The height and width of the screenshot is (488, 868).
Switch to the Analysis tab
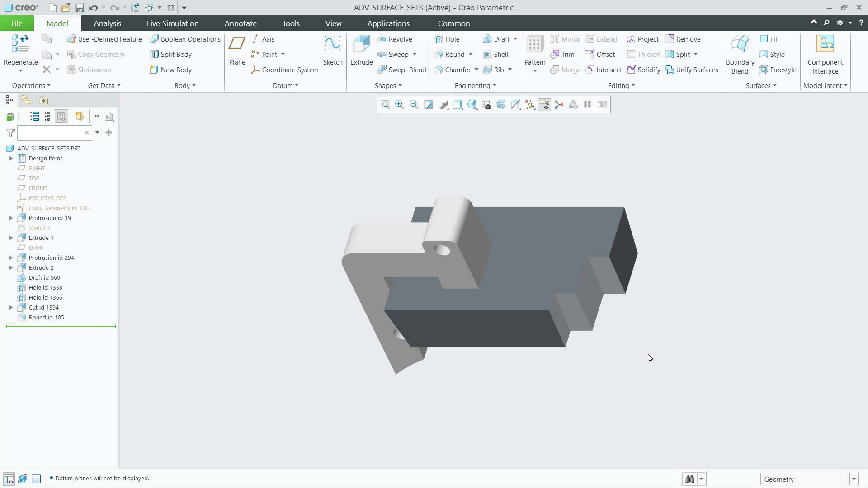108,23
